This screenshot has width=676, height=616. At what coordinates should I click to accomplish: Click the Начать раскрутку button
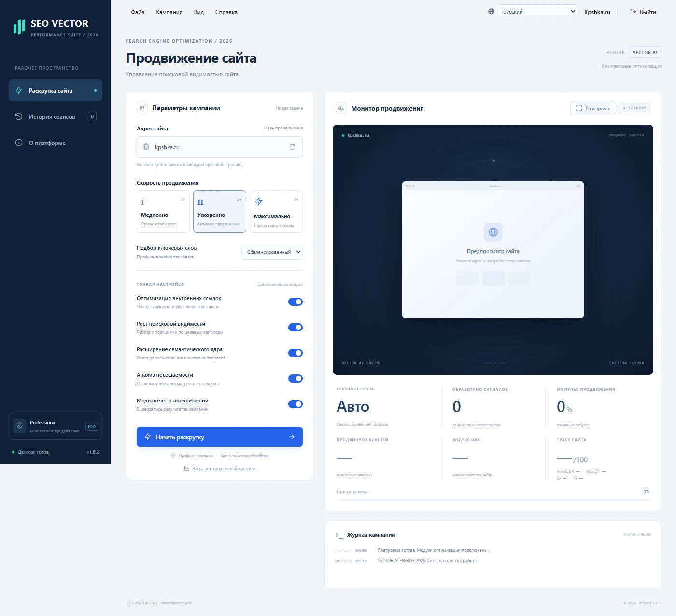(220, 437)
